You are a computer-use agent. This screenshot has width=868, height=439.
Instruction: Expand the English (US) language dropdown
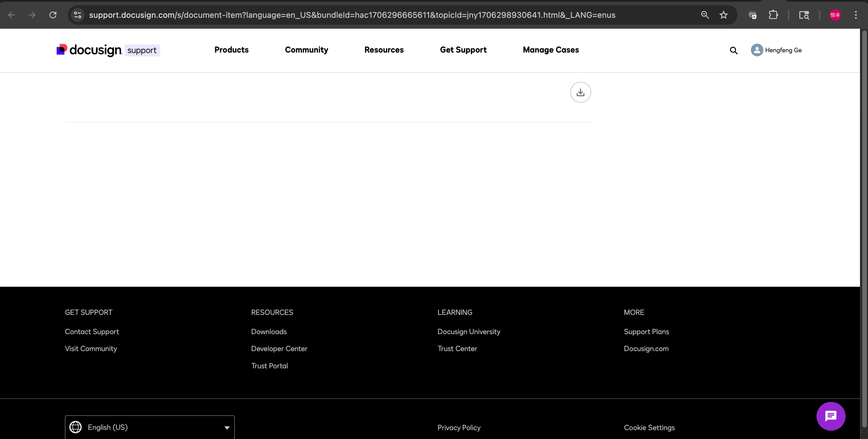[150, 427]
